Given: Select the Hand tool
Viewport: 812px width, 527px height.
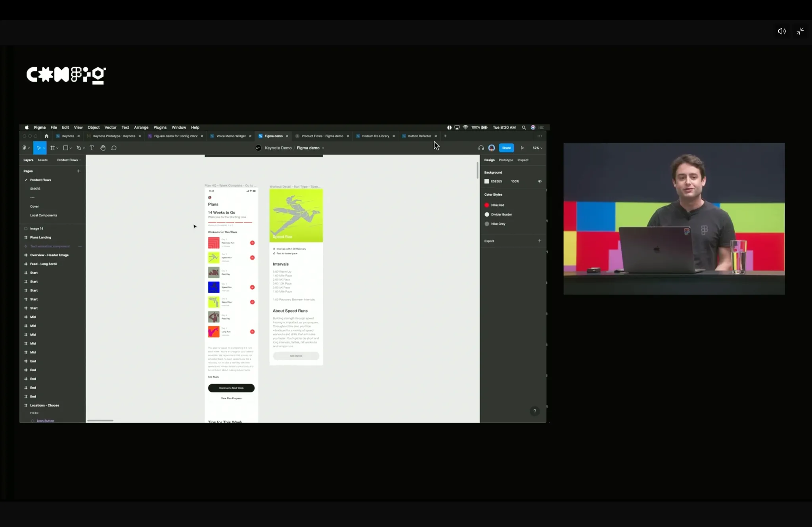Looking at the screenshot, I should pyautogui.click(x=103, y=148).
